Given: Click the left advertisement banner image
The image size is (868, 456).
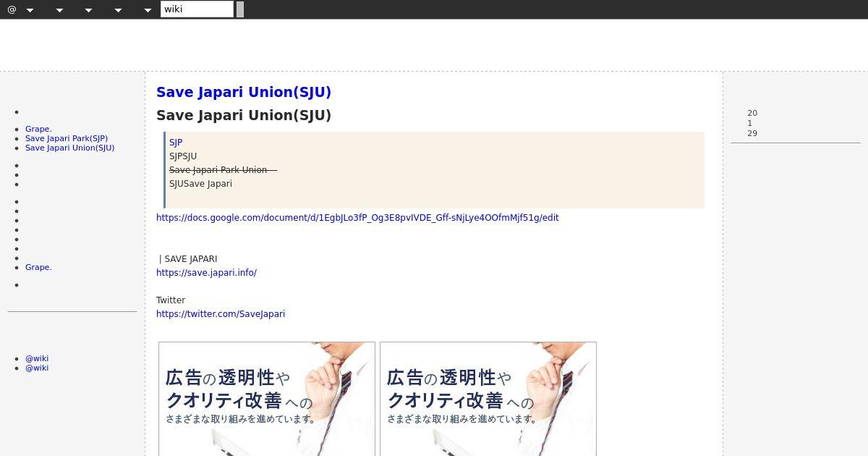Looking at the screenshot, I should (267, 399).
